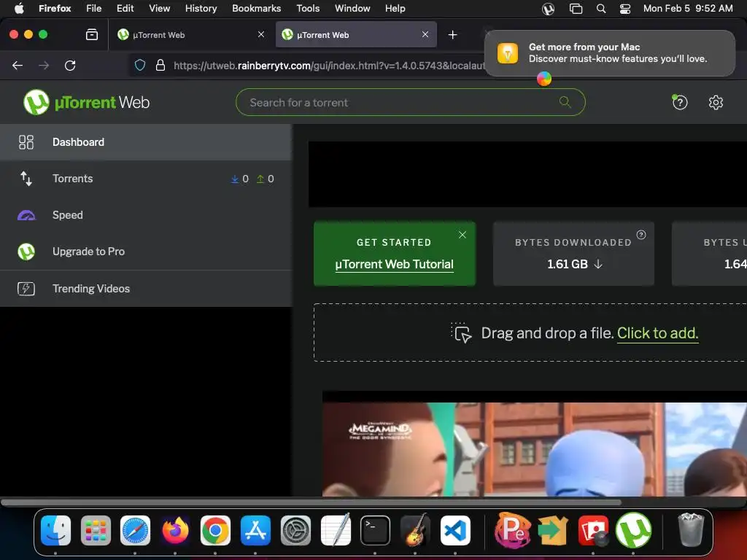Open Safari from the Dock
This screenshot has width=747, height=560.
[x=135, y=530]
